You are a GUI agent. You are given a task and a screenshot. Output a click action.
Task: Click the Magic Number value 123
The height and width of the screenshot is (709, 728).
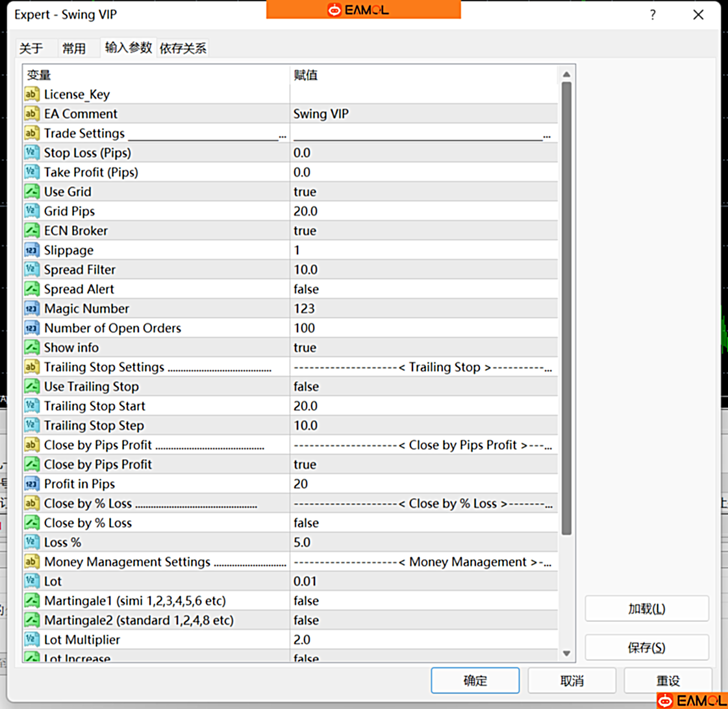[304, 309]
